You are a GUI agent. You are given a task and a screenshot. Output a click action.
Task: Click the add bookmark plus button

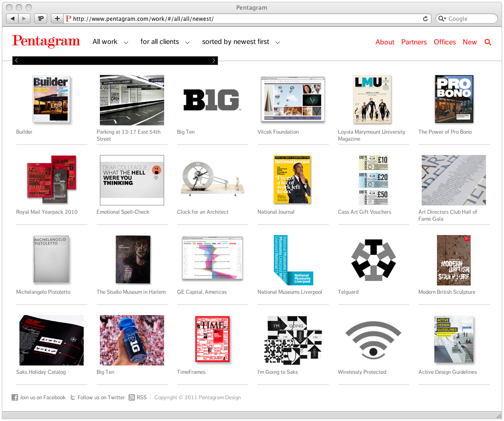(57, 19)
